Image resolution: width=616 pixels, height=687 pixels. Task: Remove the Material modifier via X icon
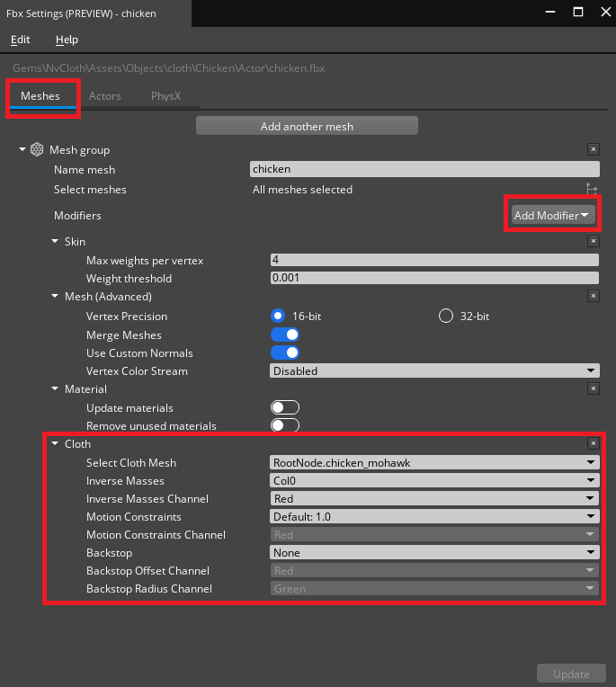(x=593, y=388)
